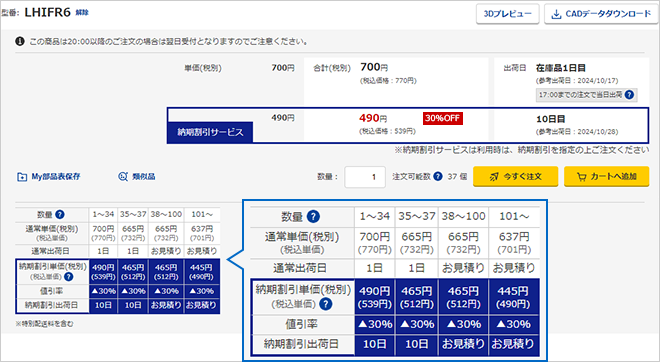Click the CADデータダウンロード button label

coord(608,14)
